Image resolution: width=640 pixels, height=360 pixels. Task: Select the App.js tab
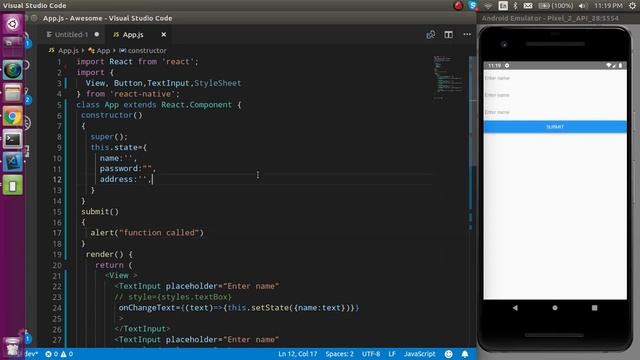pos(133,35)
